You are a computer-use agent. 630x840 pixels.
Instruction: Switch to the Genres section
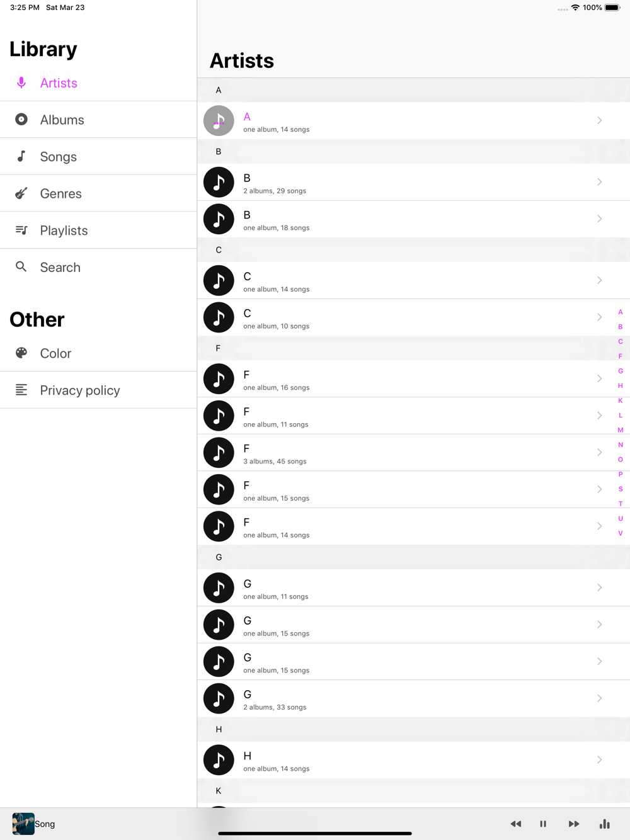click(x=60, y=194)
